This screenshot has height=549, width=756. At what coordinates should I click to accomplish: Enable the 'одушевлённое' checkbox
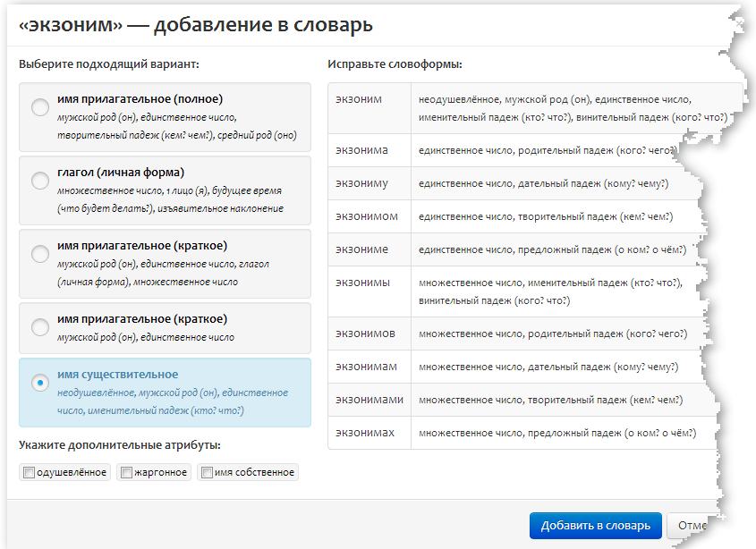tap(30, 472)
